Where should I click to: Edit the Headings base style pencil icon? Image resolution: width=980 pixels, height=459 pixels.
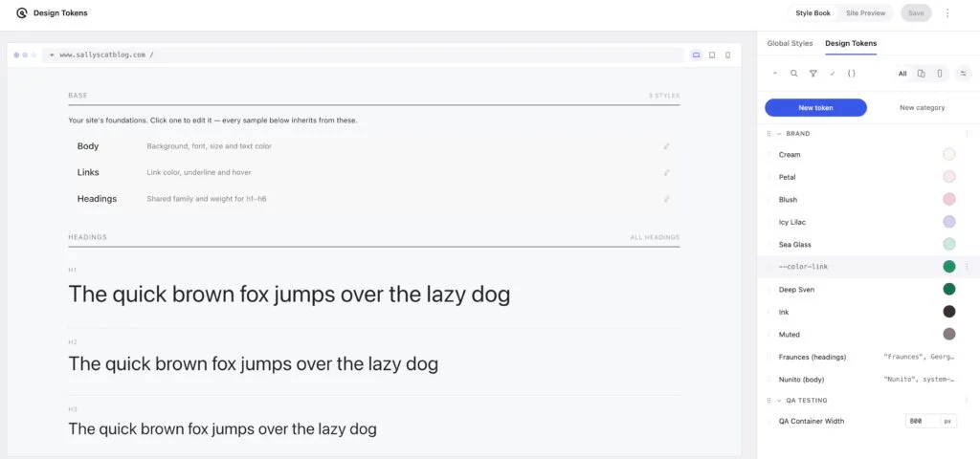666,199
